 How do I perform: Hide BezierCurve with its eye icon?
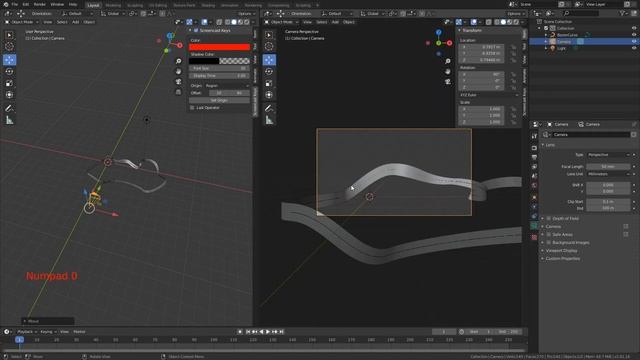634,35
